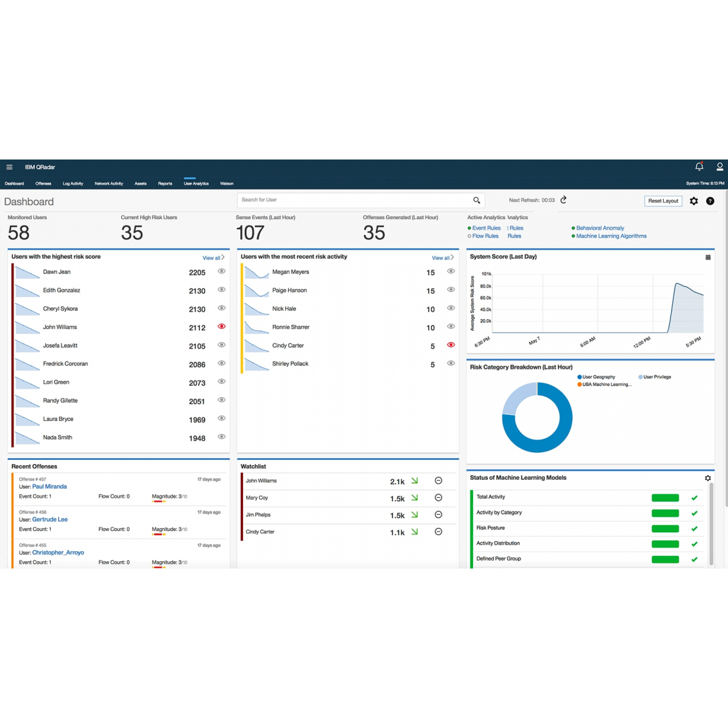Switch to the Offenses tab

tap(43, 184)
